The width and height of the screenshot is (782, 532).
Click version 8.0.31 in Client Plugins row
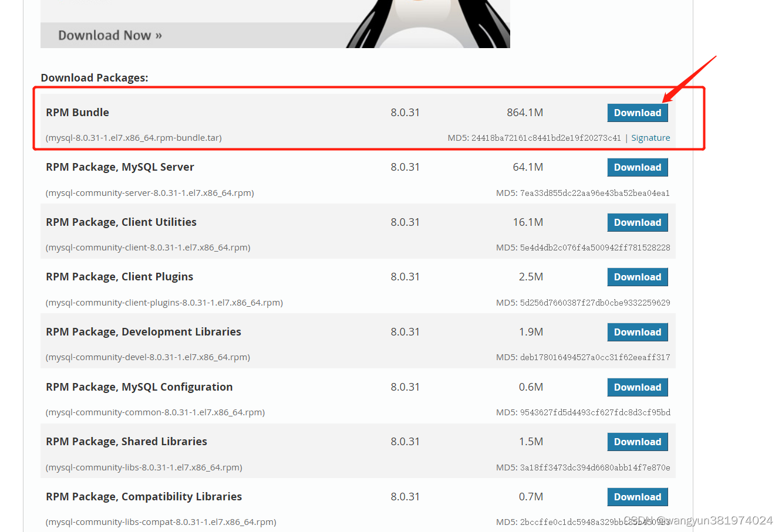405,277
